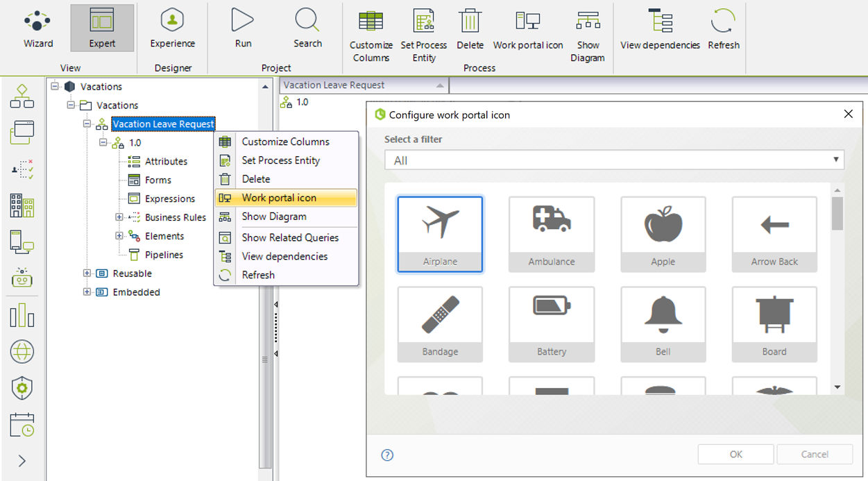Expand the left sidebar chevron
The height and width of the screenshot is (481, 868).
[22, 460]
